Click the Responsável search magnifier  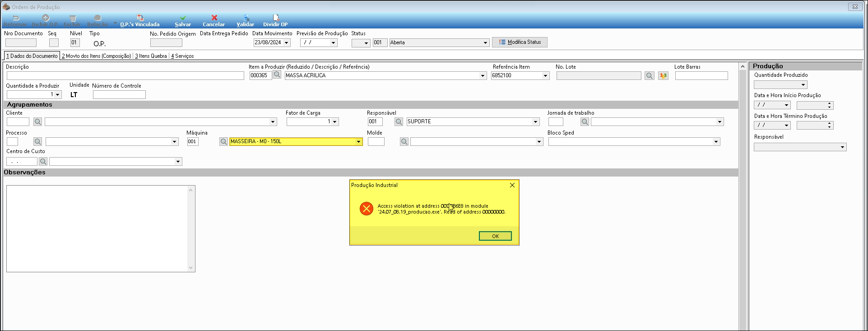(x=399, y=122)
